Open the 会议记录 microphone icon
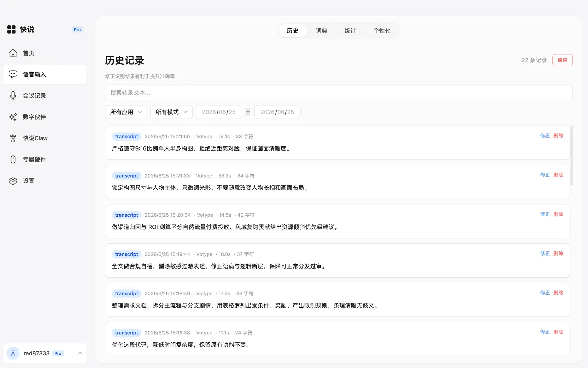The height and width of the screenshot is (368, 588). tap(13, 96)
